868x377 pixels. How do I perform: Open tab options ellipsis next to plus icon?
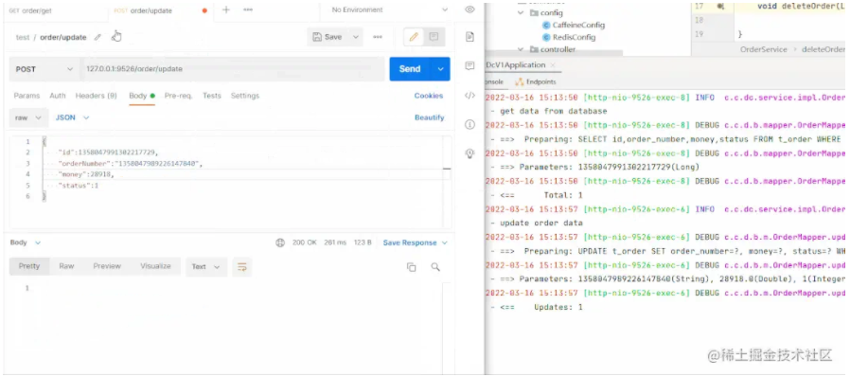(x=248, y=10)
